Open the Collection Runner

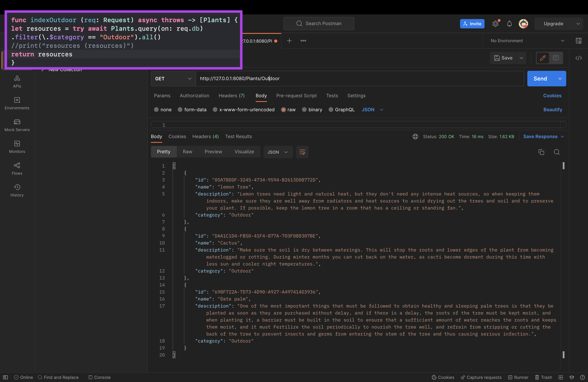click(518, 377)
